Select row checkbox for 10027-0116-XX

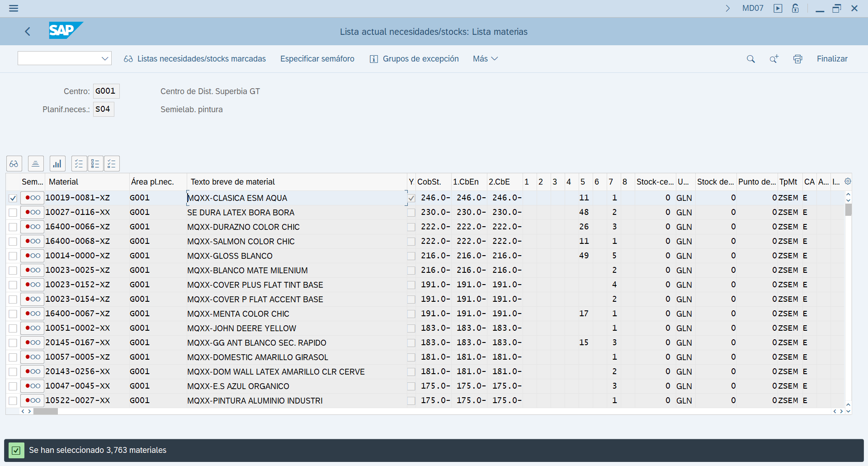point(13,213)
